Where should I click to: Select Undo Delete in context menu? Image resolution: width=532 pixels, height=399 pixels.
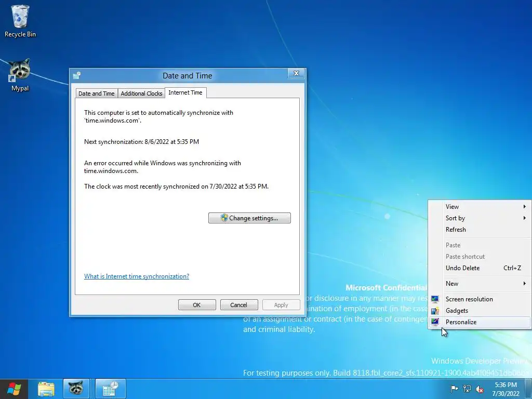479,268
